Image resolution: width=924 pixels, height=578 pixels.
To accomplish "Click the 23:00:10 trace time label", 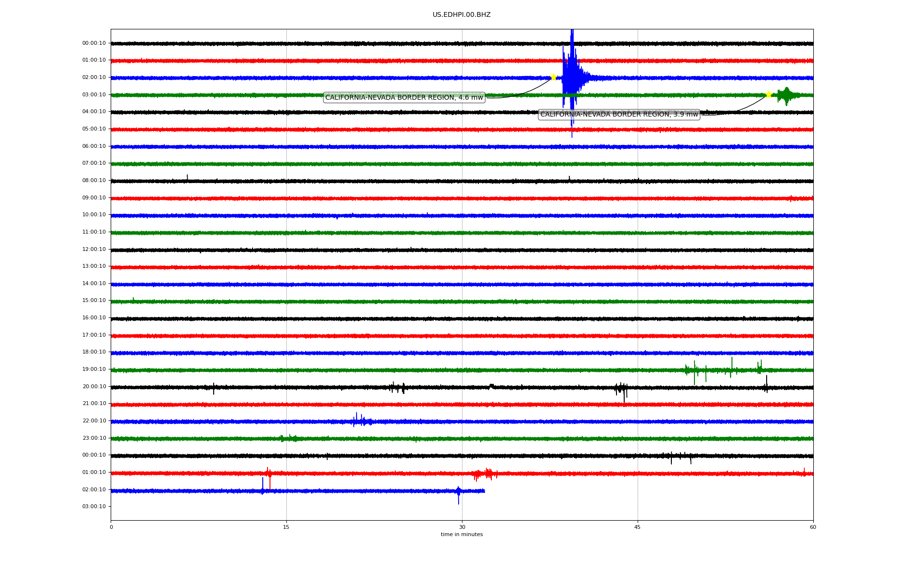I will [94, 438].
